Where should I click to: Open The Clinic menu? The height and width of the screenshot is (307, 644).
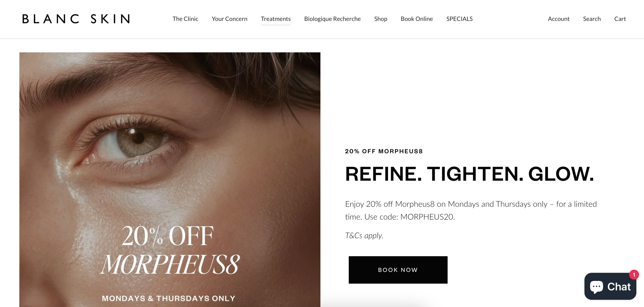click(185, 19)
